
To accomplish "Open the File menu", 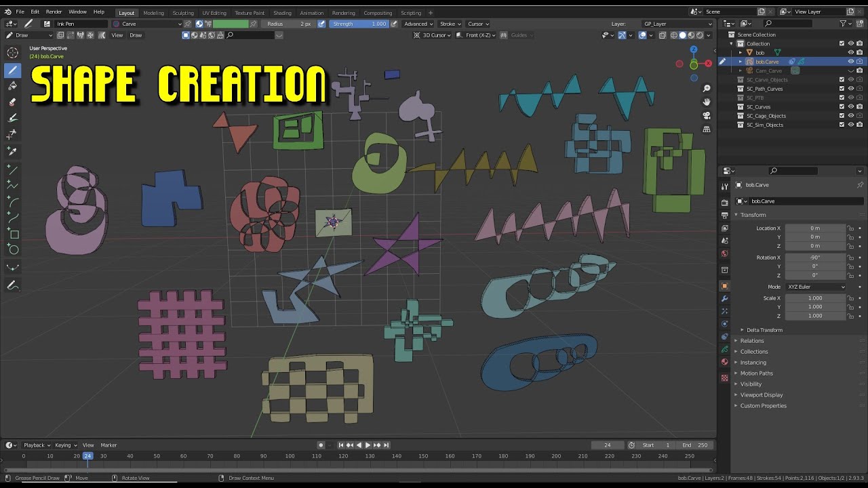I will tap(20, 12).
